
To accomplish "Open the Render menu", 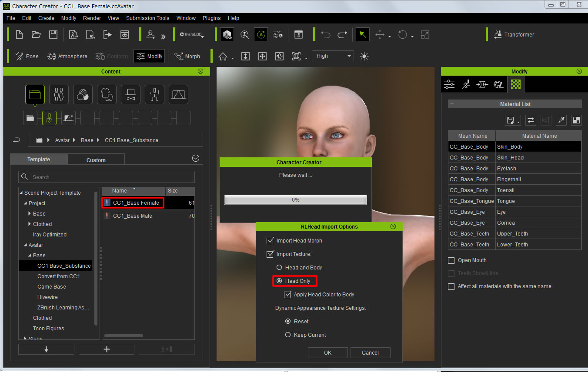I will tap(92, 18).
